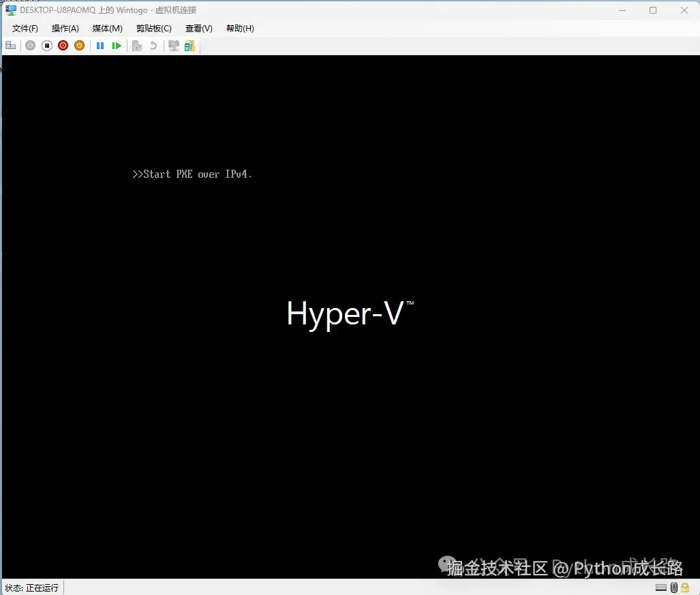
Task: Click the grey Start power icon
Action: (x=31, y=46)
